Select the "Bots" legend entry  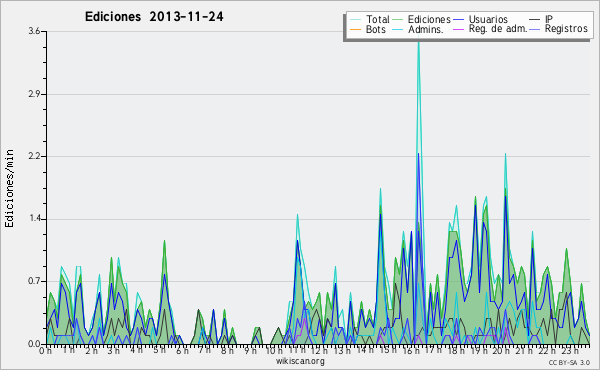pyautogui.click(x=376, y=29)
